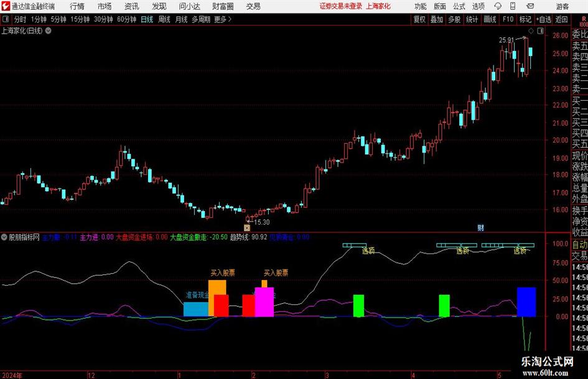Viewport: 588px width, 379px height.
Task: Switch to 分时 chart period
Action: pyautogui.click(x=21, y=19)
